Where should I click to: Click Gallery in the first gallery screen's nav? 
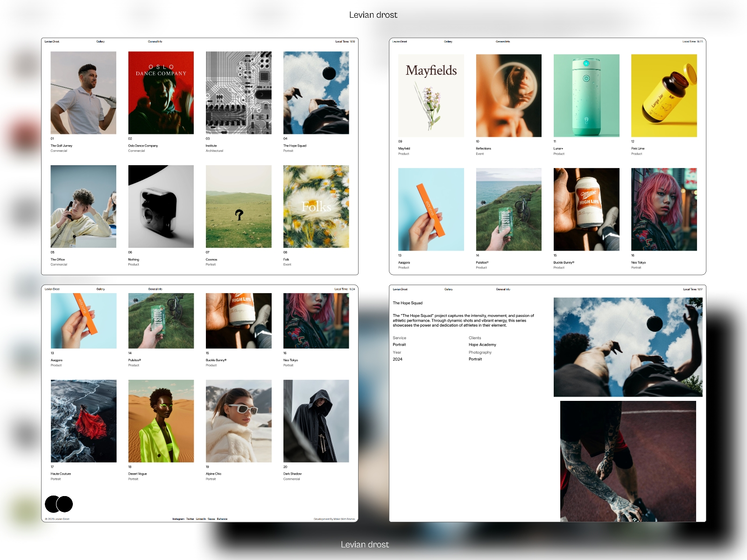100,42
